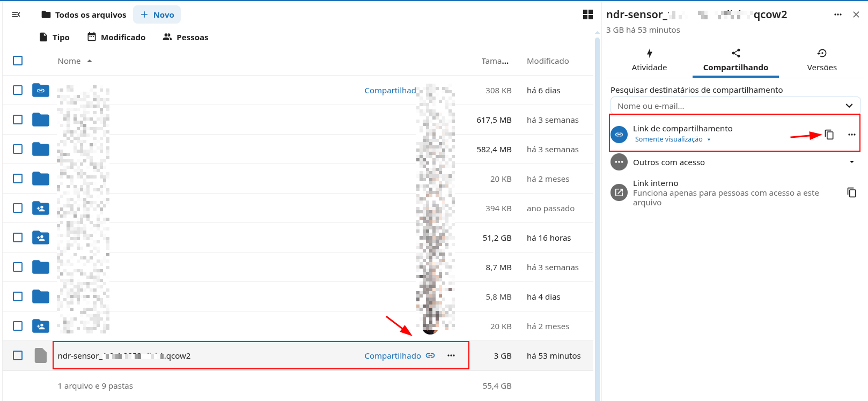Switch to grid view layout
The width and height of the screenshot is (868, 401).
[588, 14]
